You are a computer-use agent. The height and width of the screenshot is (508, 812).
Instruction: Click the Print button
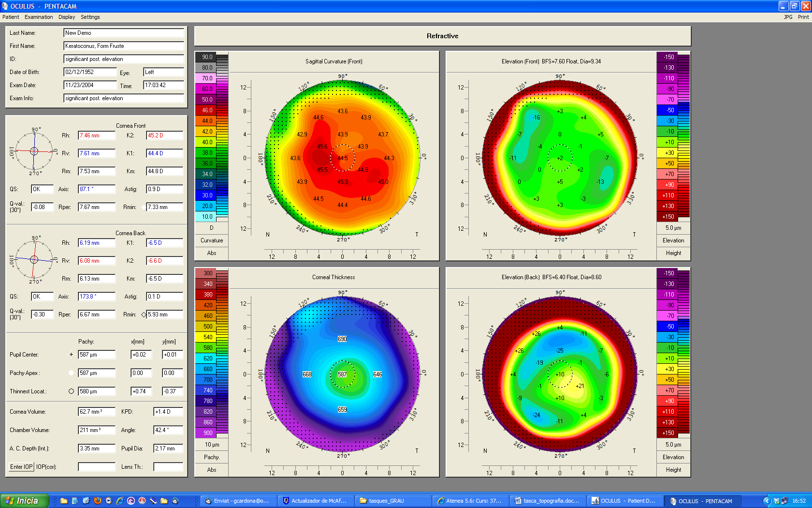[803, 17]
